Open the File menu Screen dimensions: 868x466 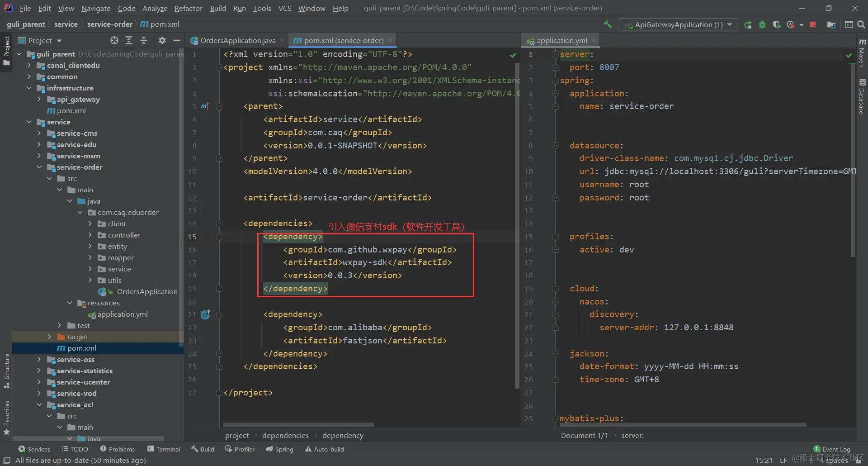coord(25,8)
